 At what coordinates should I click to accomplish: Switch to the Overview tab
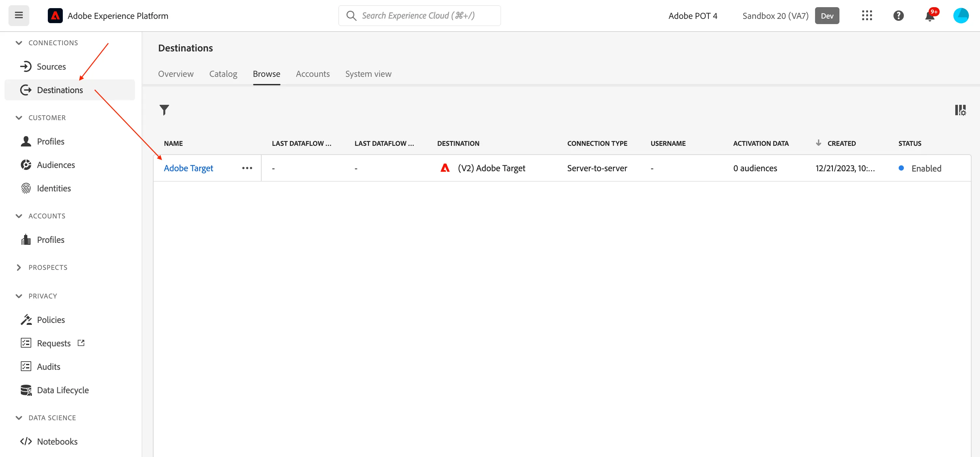(176, 74)
